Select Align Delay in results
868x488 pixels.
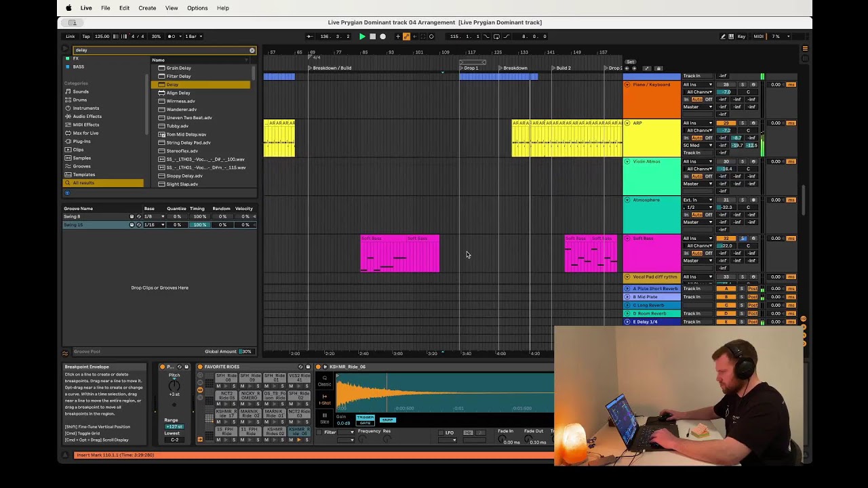point(178,93)
